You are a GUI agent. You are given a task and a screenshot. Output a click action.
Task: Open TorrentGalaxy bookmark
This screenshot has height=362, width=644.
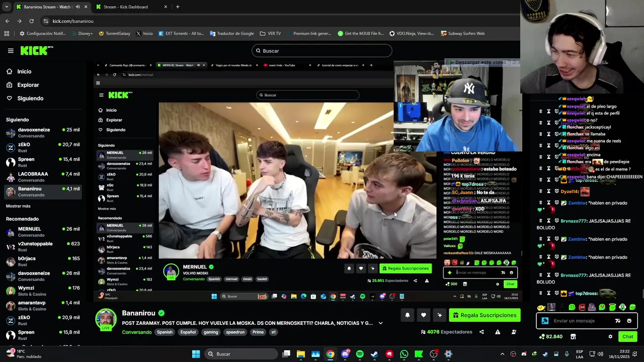114,34
